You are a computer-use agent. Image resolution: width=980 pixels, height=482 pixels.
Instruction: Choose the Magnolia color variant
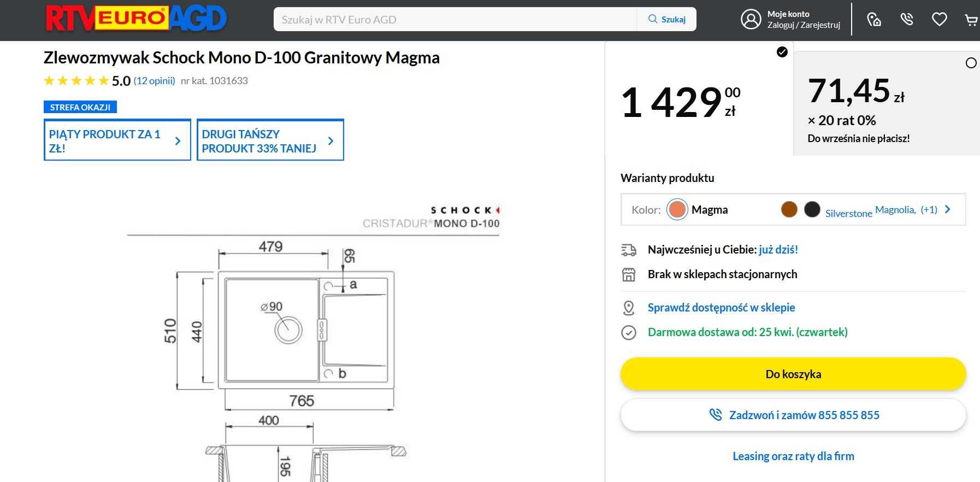pos(895,210)
